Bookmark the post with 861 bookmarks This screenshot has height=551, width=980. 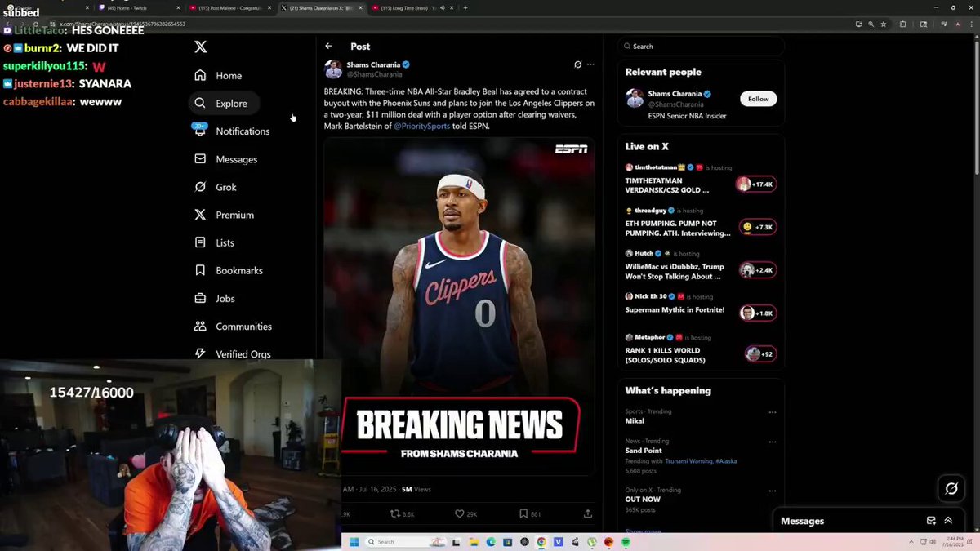click(530, 514)
